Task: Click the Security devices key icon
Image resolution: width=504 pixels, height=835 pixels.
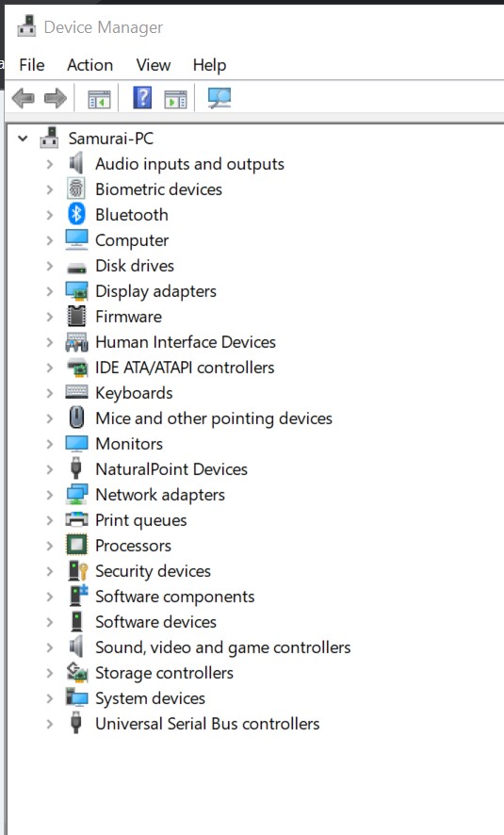Action: (77, 571)
